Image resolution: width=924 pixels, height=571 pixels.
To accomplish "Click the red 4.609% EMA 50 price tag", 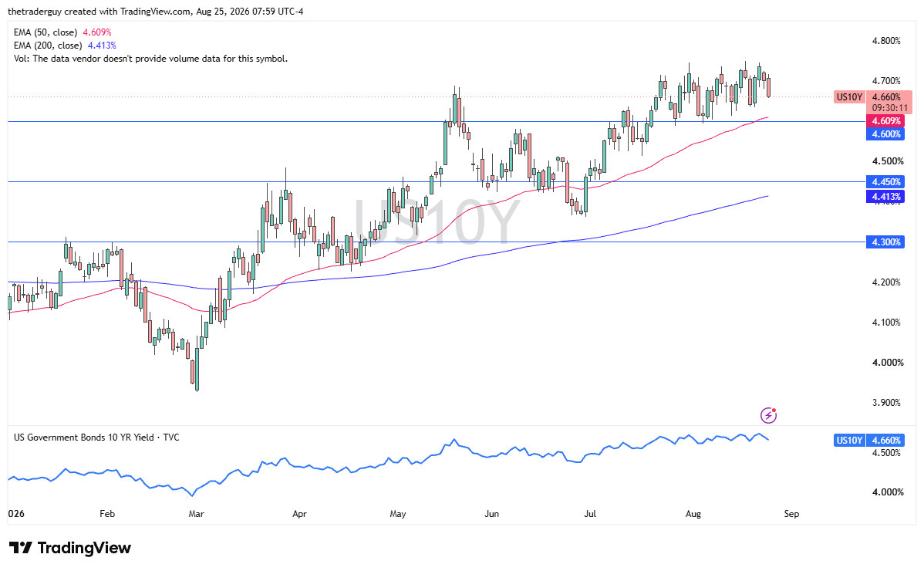I will coord(885,121).
